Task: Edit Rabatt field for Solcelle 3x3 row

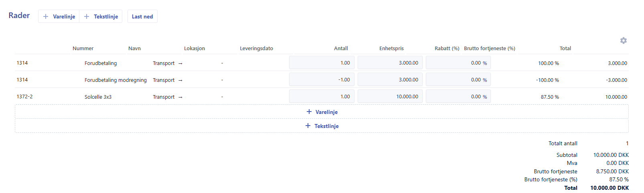Action: pyautogui.click(x=458, y=97)
